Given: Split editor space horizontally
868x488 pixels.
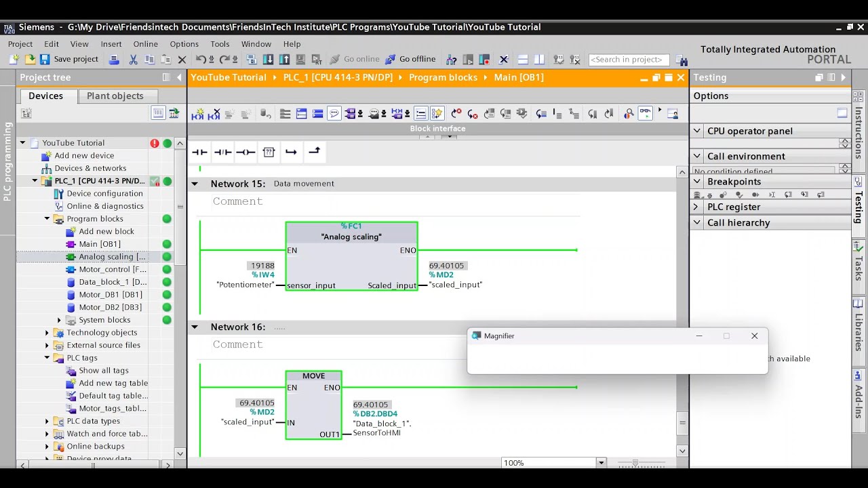Looking at the screenshot, I should (x=523, y=60).
